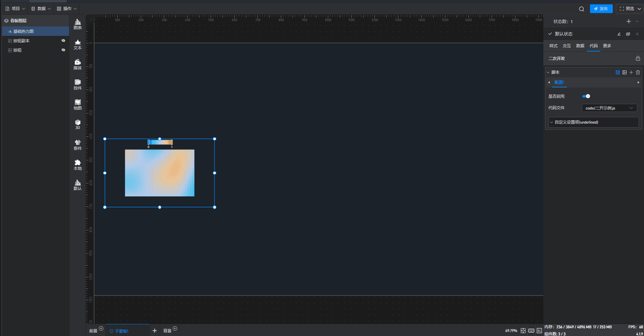Open the 媒体 (media) component category
644x336 pixels.
[77, 64]
